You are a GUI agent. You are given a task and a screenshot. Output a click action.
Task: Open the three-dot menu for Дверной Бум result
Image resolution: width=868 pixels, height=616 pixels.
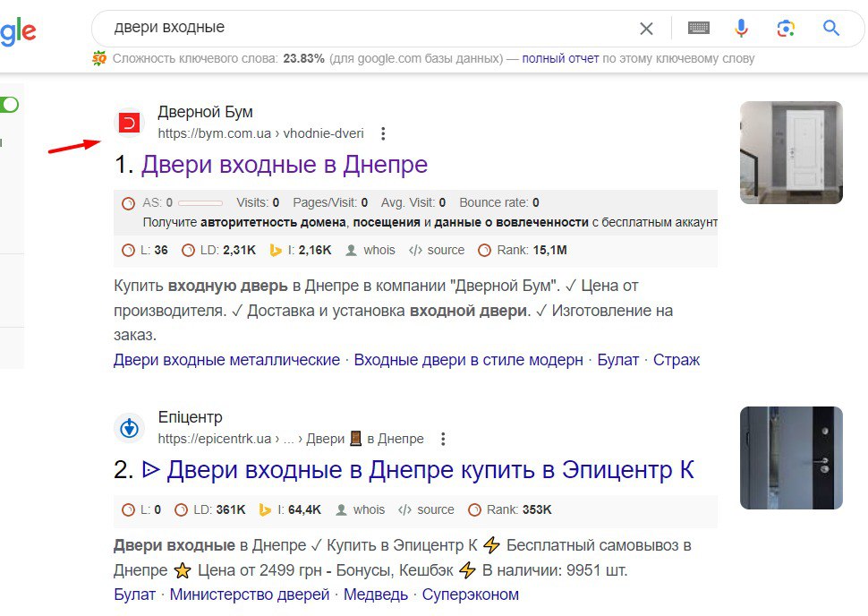383,133
